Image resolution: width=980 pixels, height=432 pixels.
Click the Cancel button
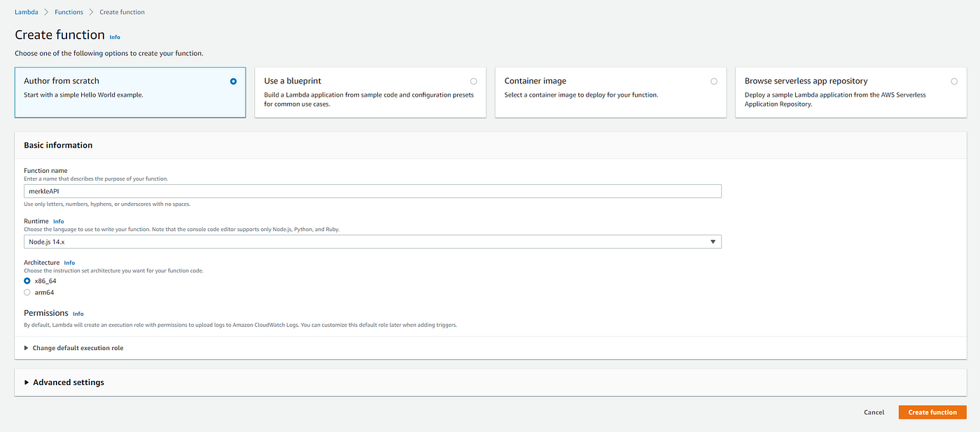point(874,412)
